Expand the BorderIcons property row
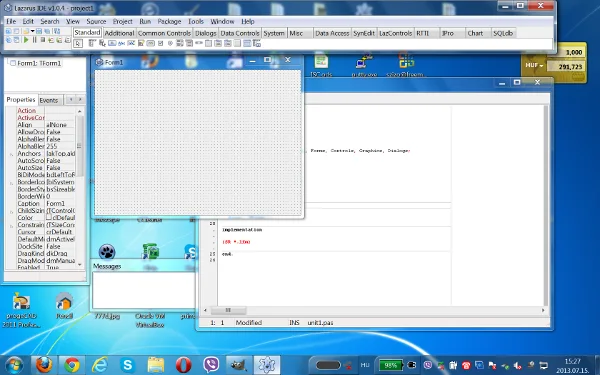 point(11,183)
